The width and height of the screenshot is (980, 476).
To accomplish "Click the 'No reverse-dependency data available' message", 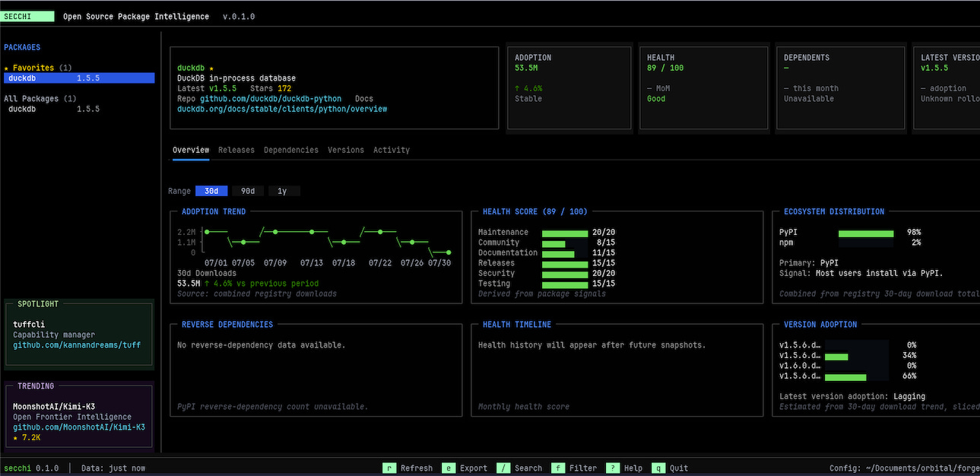I will [262, 345].
